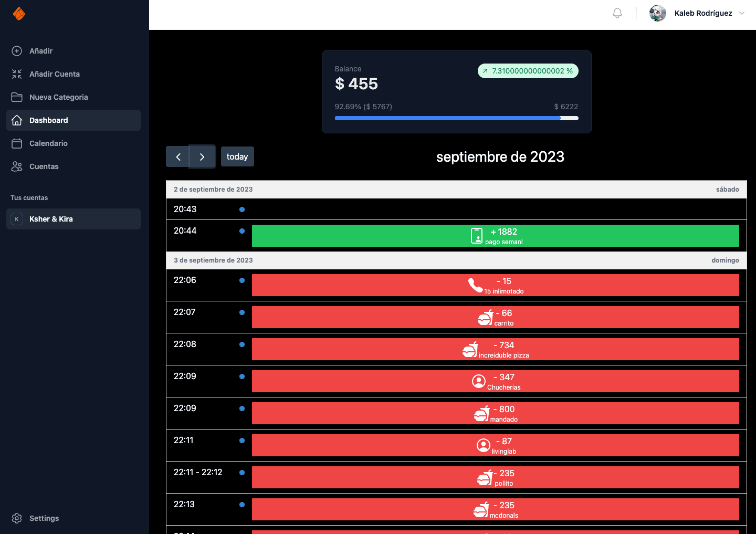Expand the user menu chevron
Screen dimensions: 756x534
(742, 13)
